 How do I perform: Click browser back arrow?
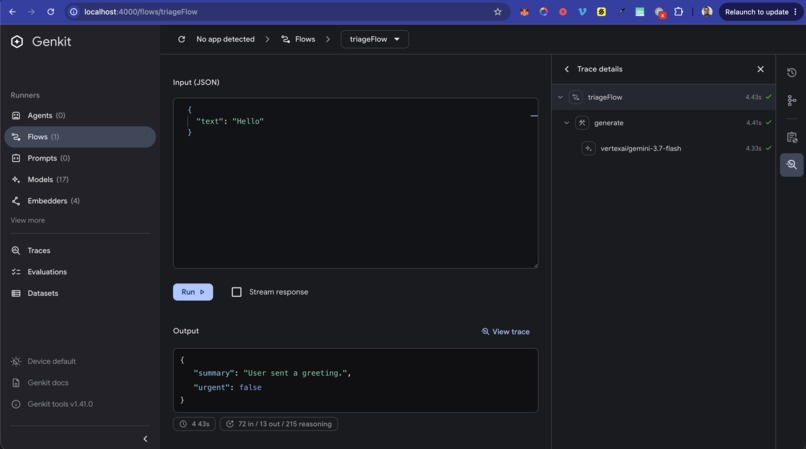[12, 12]
